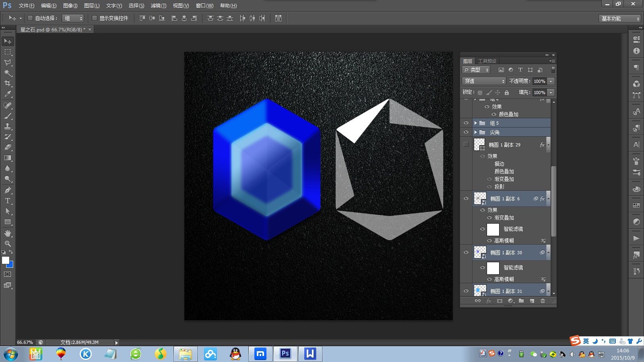Link selected layers

[x=478, y=301]
